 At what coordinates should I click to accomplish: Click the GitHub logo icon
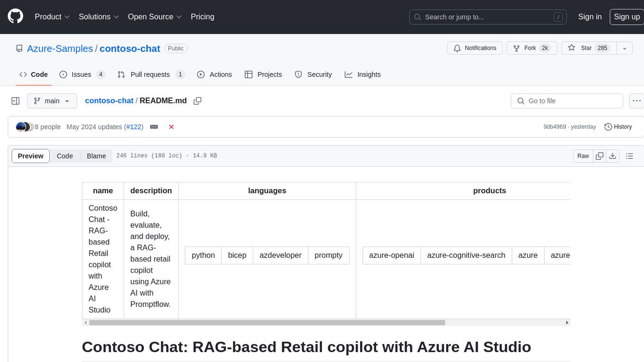(16, 17)
